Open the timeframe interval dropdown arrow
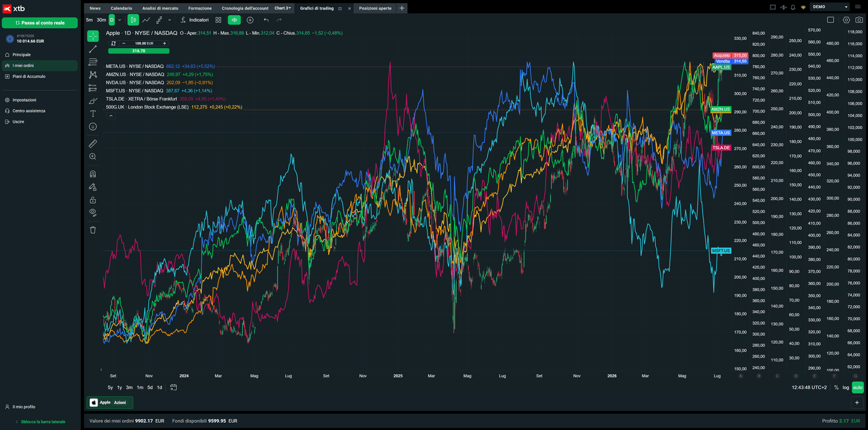The height and width of the screenshot is (430, 868). [119, 20]
